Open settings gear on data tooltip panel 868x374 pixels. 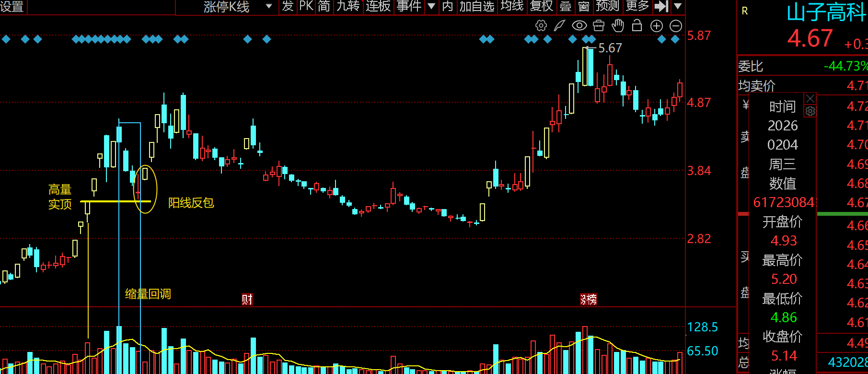tap(810, 111)
